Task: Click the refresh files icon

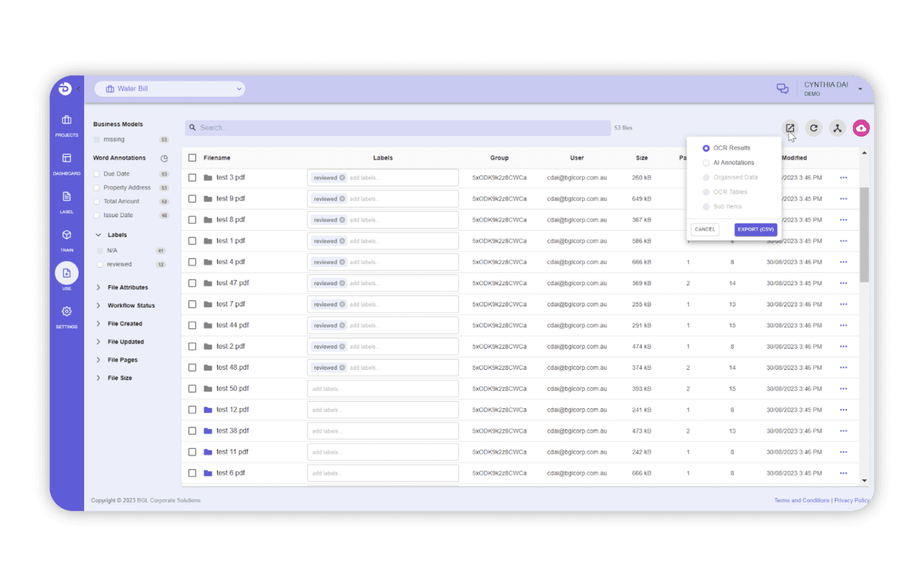Action: (814, 128)
